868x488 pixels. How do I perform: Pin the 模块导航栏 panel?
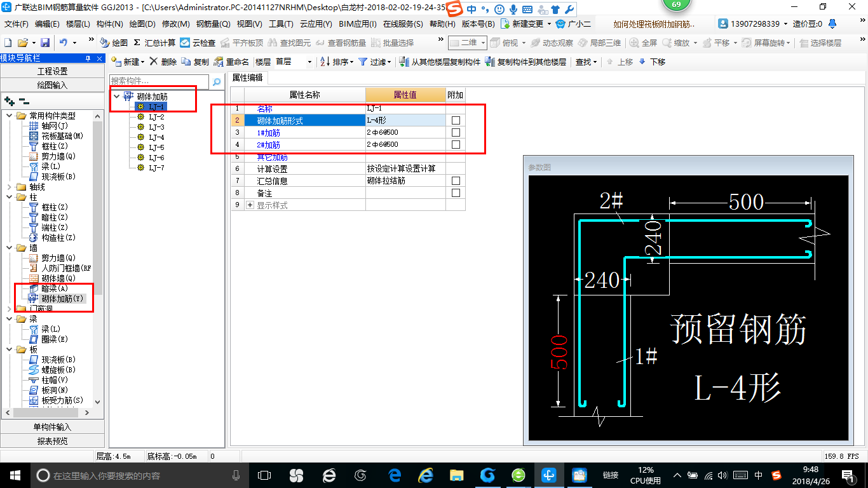tap(88, 58)
